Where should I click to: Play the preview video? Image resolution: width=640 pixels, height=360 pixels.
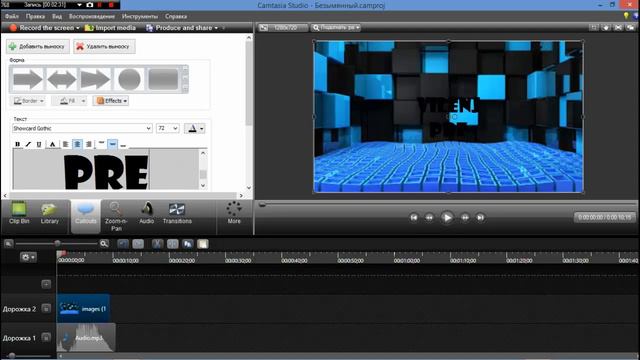coord(447,218)
